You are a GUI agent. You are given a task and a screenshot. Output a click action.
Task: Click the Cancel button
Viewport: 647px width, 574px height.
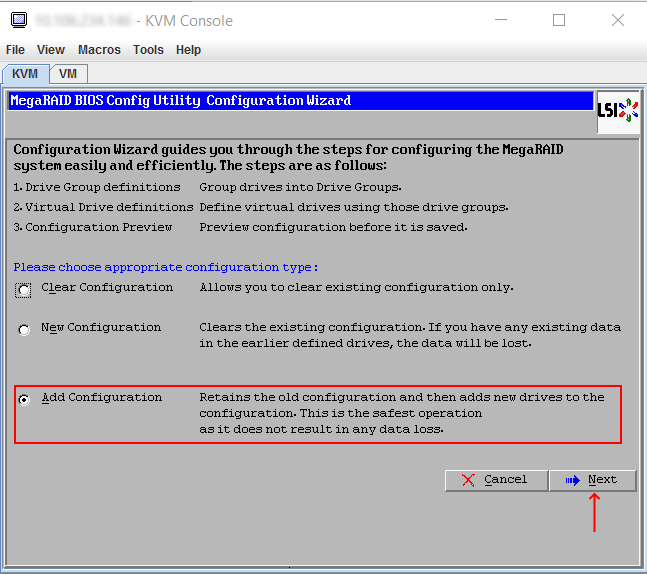[496, 480]
